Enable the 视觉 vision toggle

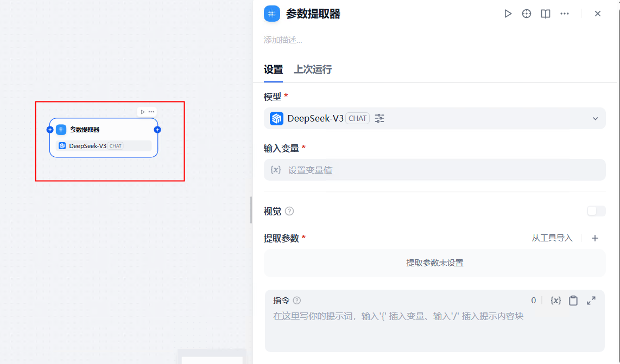tap(596, 211)
